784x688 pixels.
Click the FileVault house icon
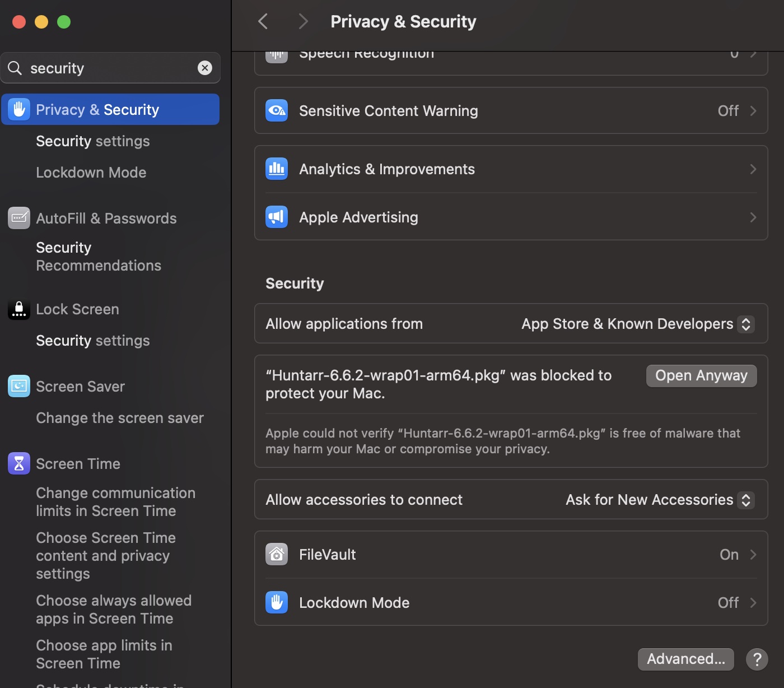277,554
